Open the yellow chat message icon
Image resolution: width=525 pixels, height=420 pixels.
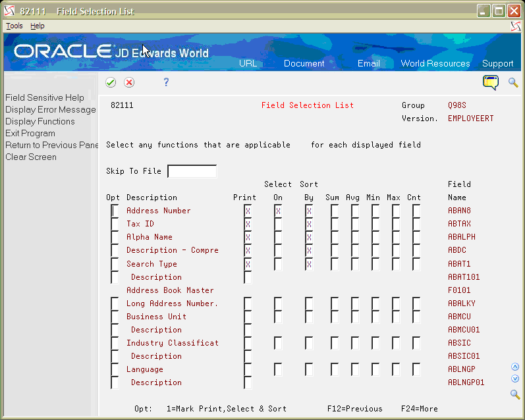tap(491, 82)
